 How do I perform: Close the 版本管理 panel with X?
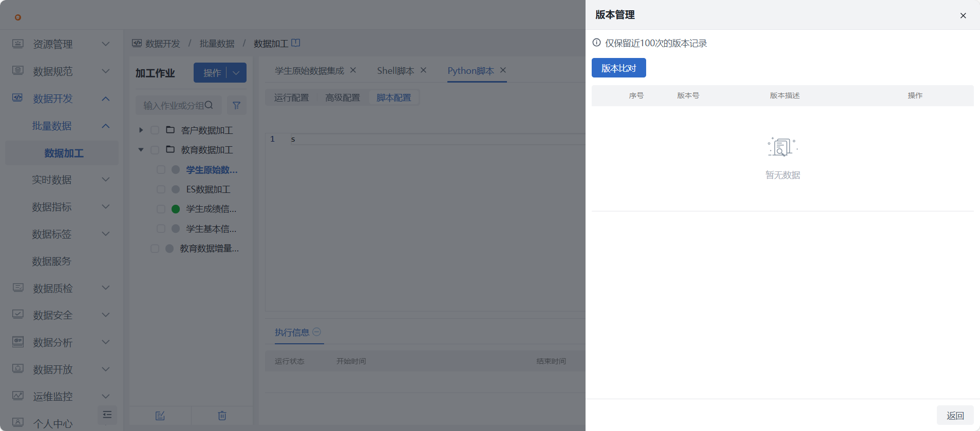(963, 15)
